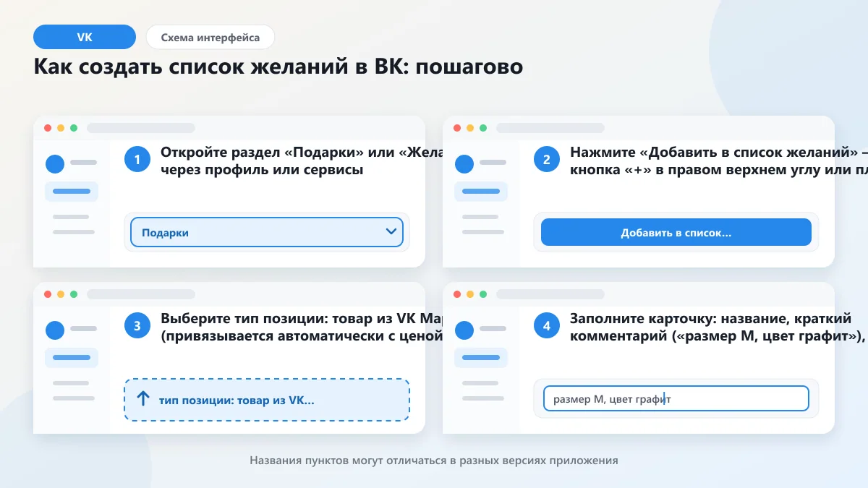Click the upload arrow in dashed box
This screenshot has width=868, height=488.
pyautogui.click(x=143, y=399)
